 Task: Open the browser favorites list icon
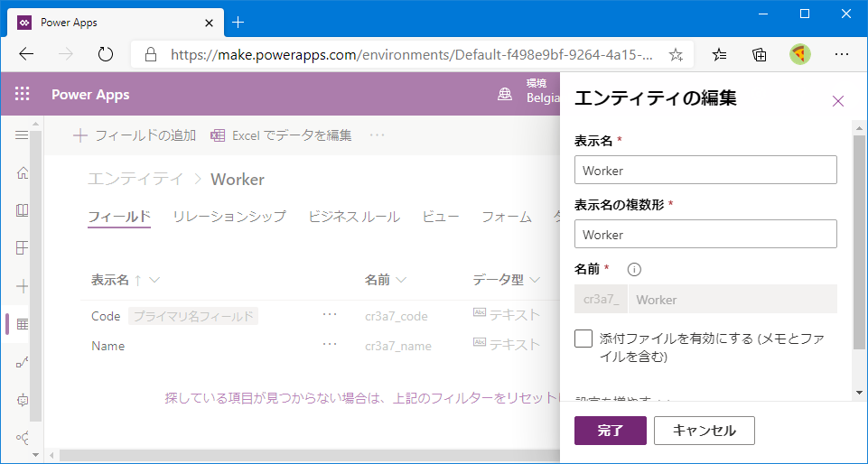(719, 54)
